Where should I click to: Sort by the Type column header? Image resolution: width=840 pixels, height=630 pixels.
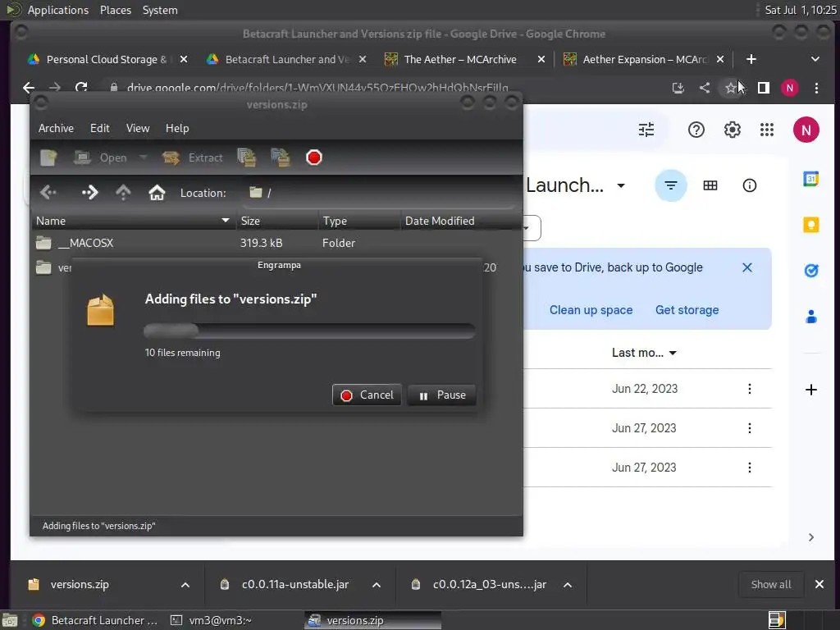tap(359, 221)
